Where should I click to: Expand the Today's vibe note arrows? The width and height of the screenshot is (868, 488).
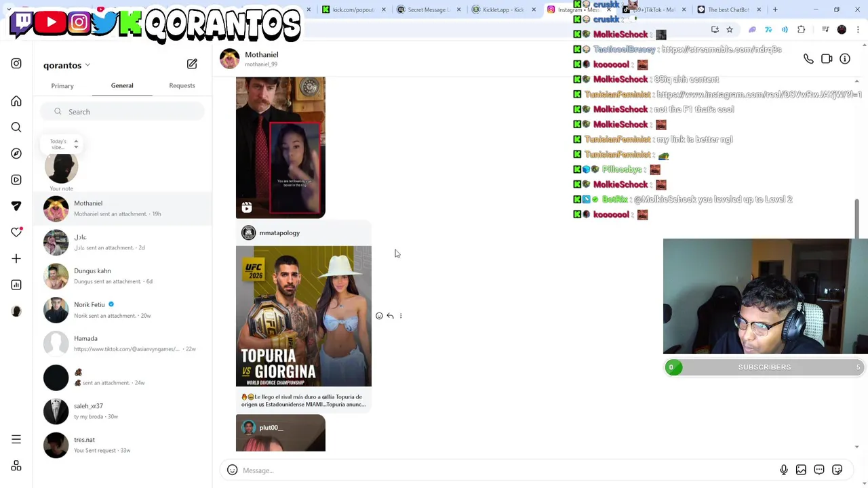click(76, 144)
